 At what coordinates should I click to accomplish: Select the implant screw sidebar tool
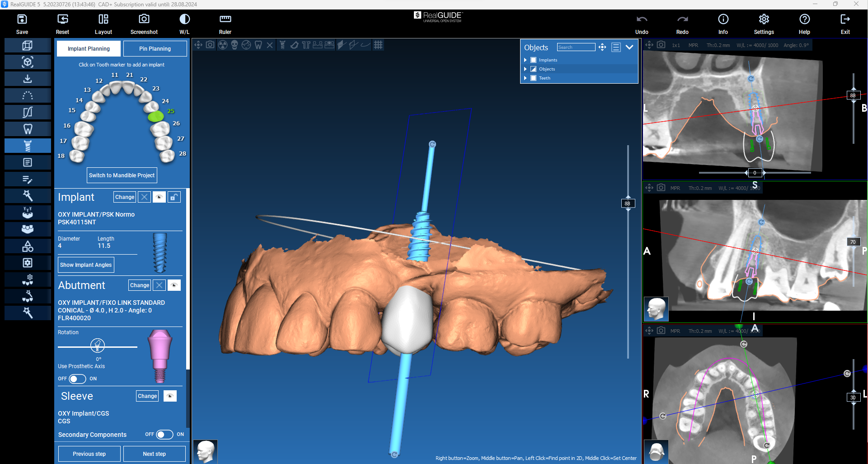[x=28, y=146]
